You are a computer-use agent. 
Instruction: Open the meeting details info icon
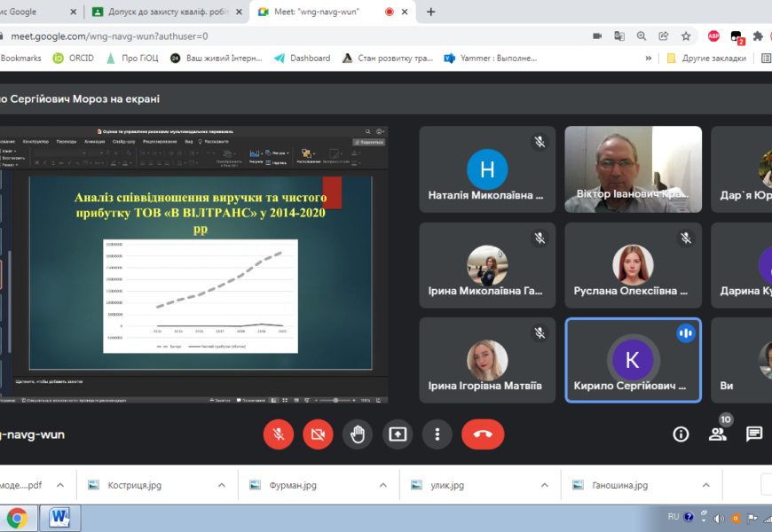[x=681, y=434]
